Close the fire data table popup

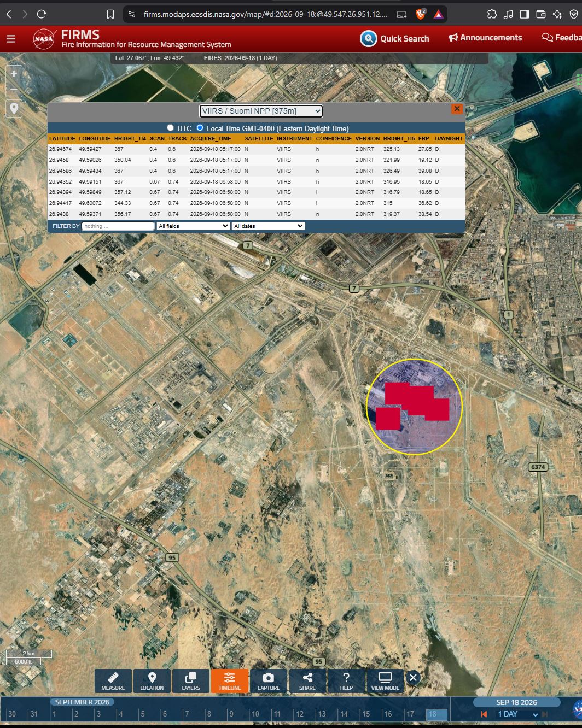[457, 109]
